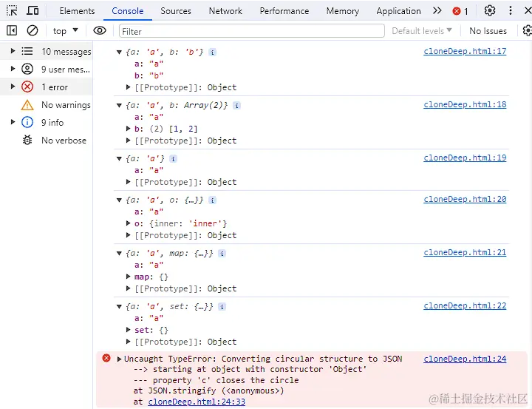
Task: Open the Default levels dropdown
Action: point(422,30)
